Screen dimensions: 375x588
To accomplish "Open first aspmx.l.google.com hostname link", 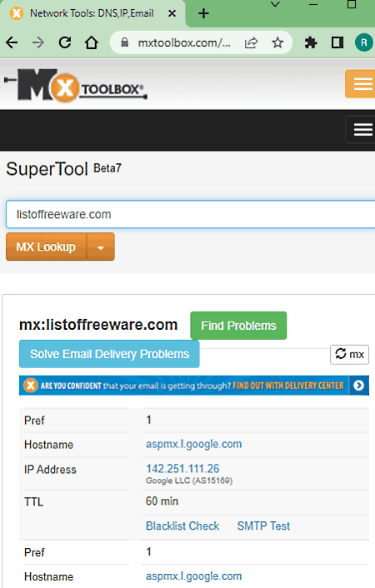I will [x=193, y=444].
